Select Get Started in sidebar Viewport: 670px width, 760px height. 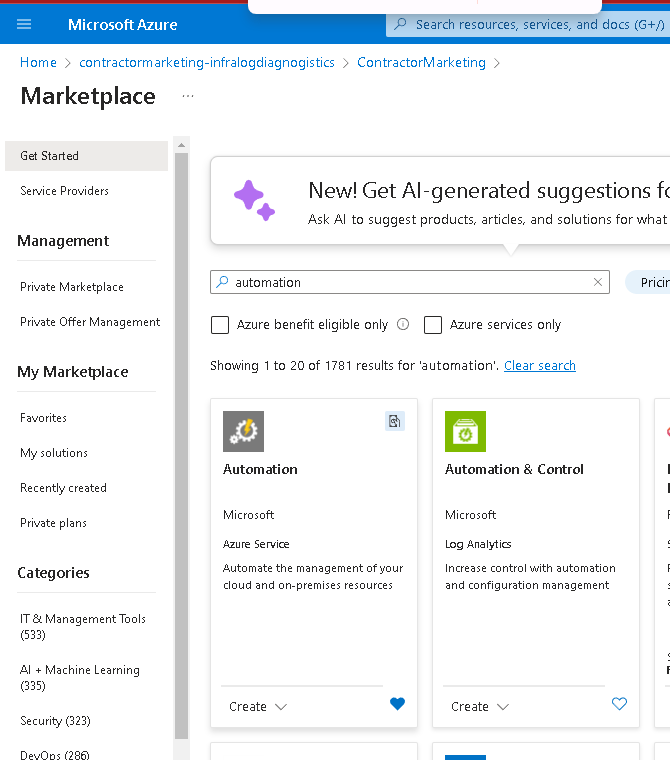point(86,156)
